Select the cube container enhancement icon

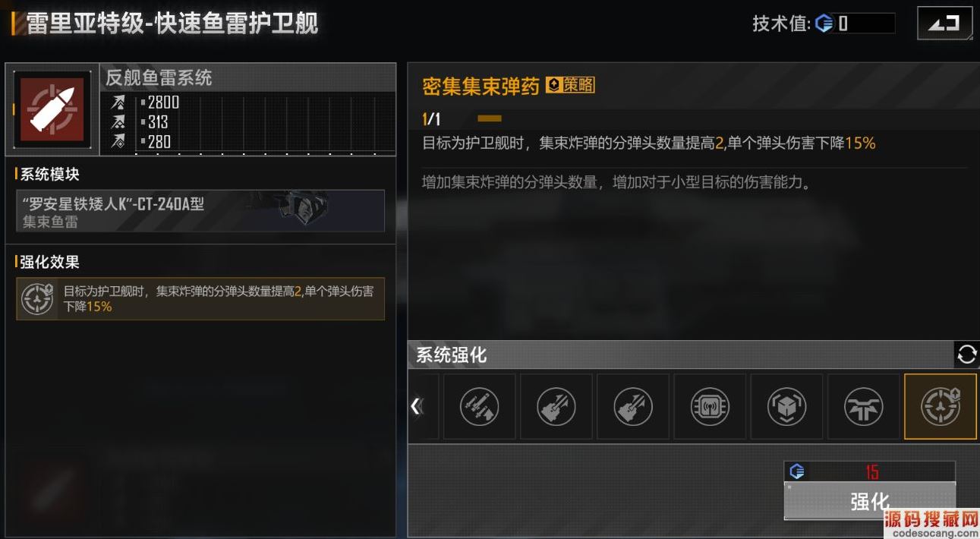point(786,406)
